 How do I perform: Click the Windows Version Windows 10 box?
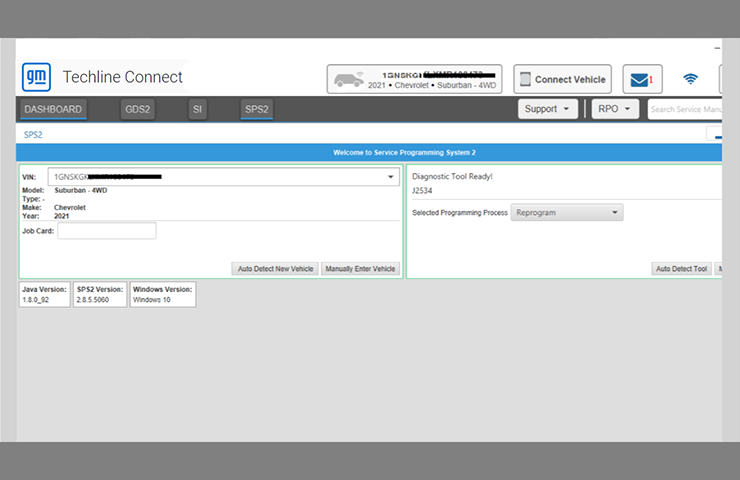coord(163,295)
